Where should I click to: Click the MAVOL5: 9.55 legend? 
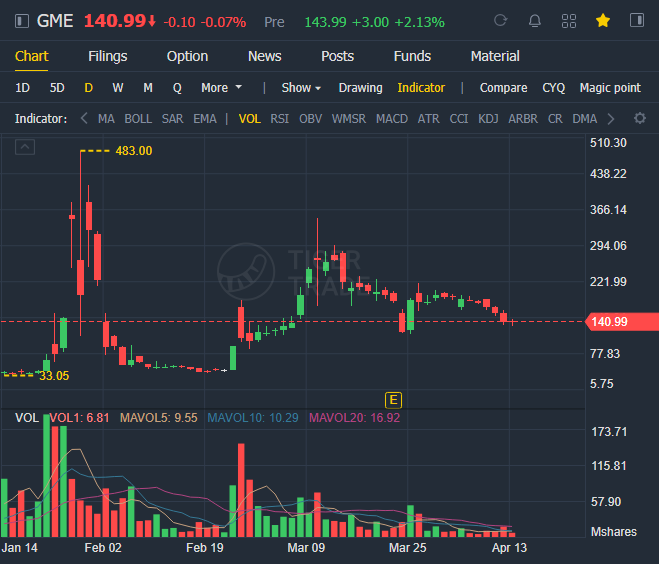[x=158, y=418]
